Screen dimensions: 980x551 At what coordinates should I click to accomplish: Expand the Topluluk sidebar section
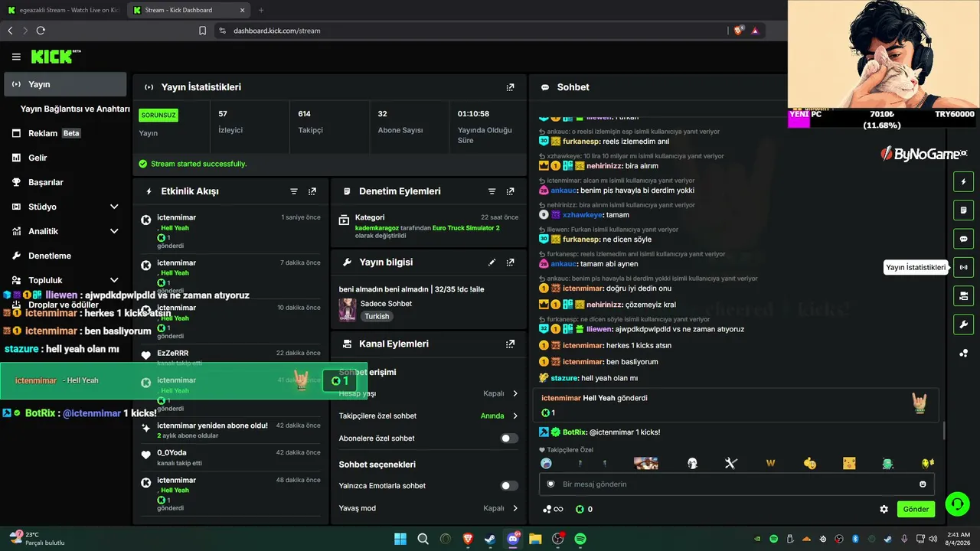tap(114, 280)
